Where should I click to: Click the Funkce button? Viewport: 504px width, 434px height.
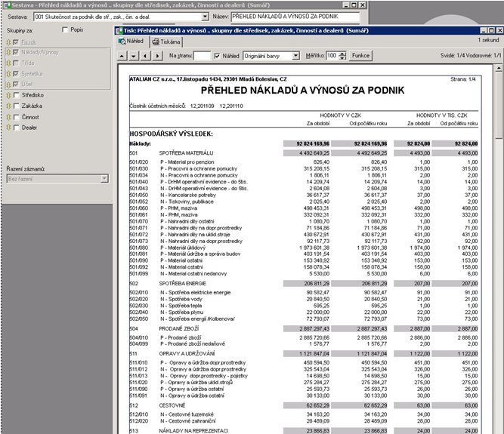tap(360, 56)
